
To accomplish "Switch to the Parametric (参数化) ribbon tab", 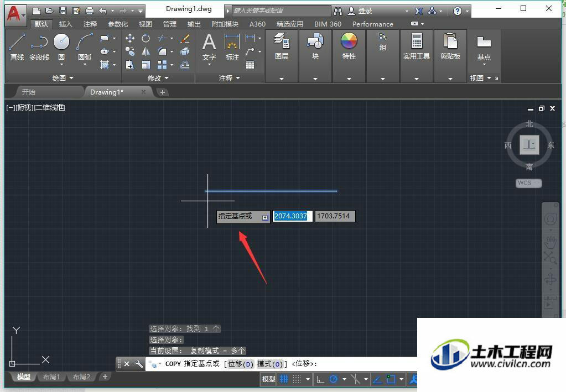I will click(118, 24).
